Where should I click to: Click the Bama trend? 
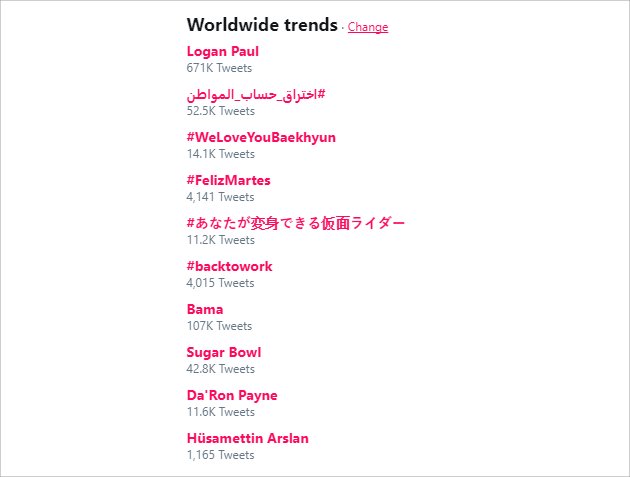[x=205, y=309]
